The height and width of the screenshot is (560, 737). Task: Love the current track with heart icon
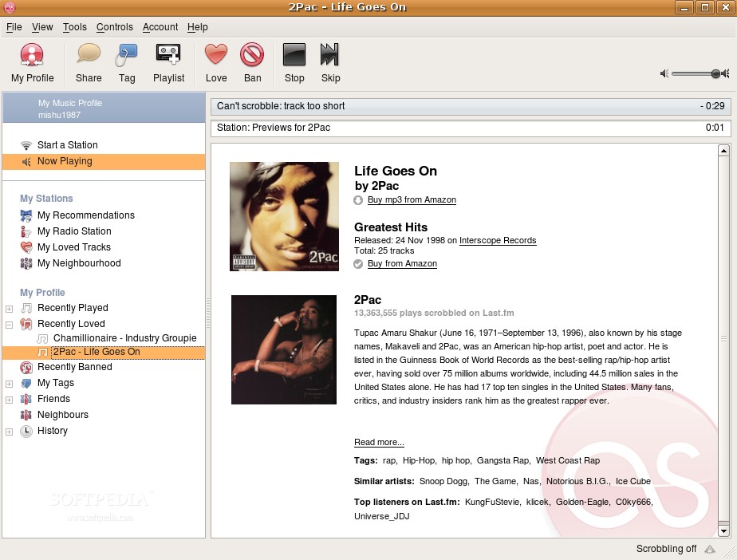(215, 54)
